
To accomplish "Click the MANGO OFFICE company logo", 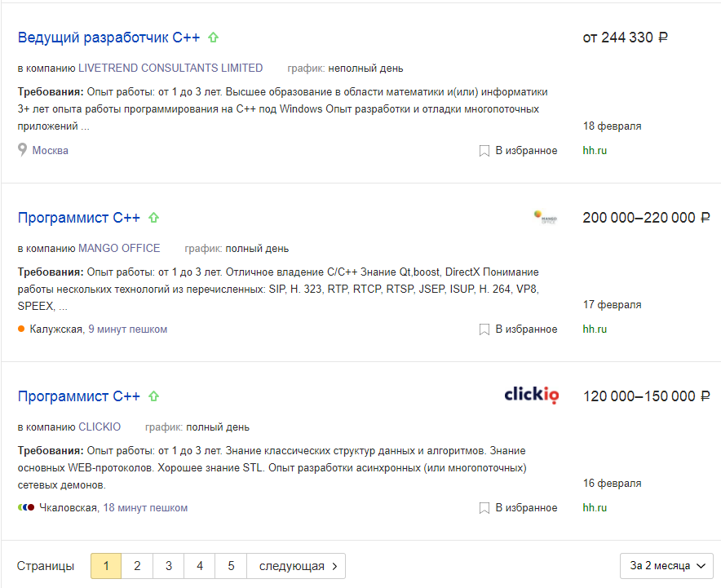I will [546, 217].
